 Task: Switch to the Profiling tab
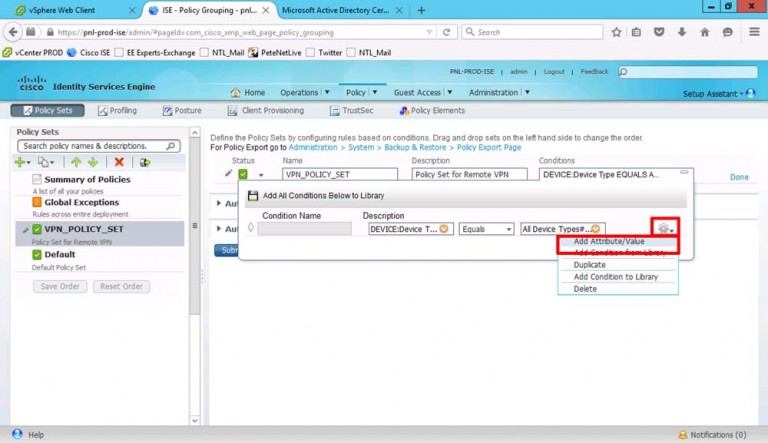click(118, 110)
